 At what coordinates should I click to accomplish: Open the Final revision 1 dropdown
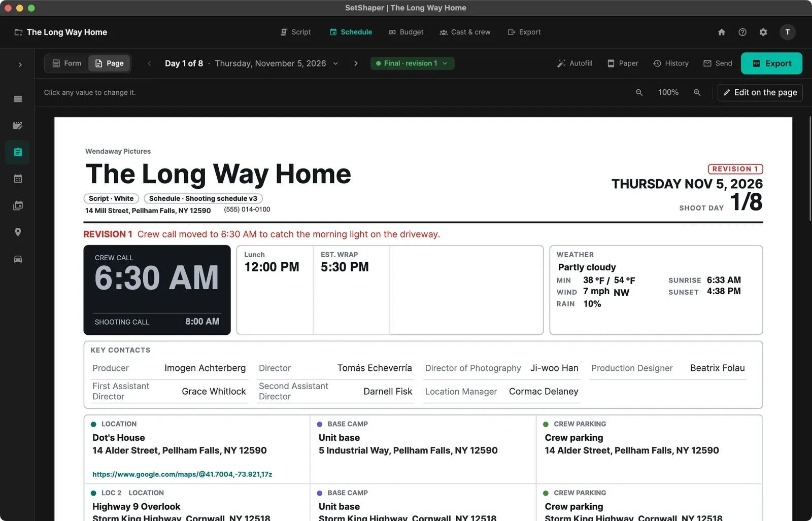point(412,63)
